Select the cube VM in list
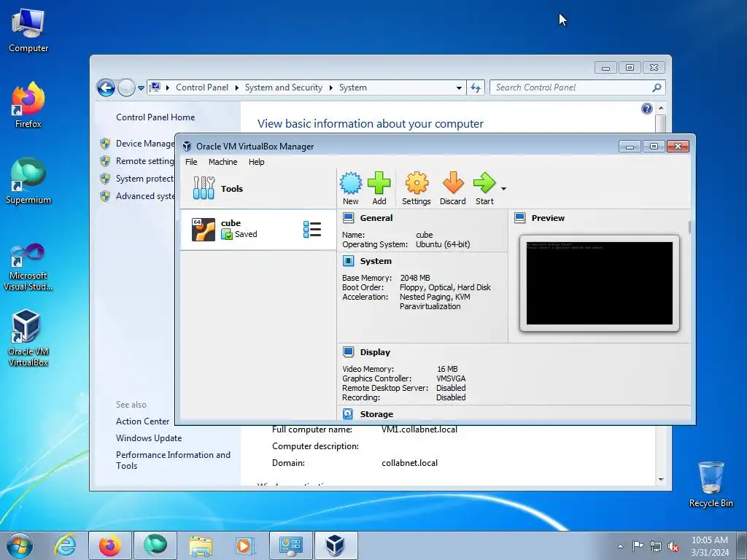The width and height of the screenshot is (747, 560). point(258,229)
